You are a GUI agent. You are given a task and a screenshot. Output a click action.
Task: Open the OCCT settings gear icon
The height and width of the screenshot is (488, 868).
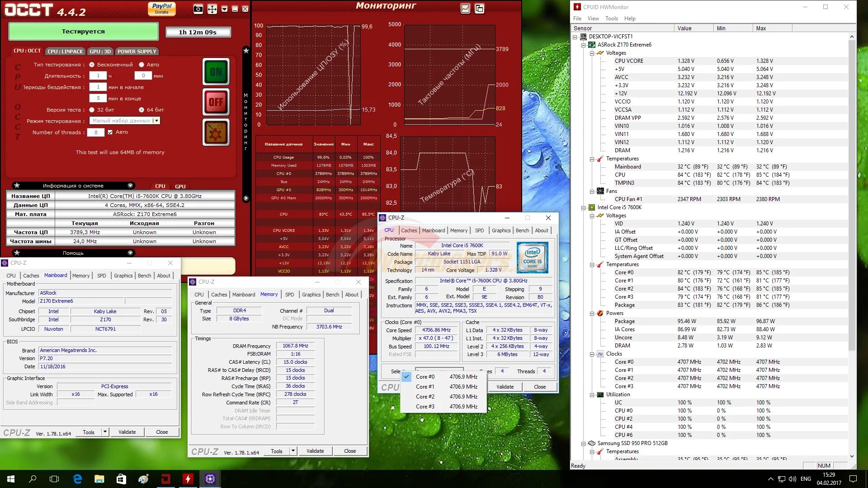pos(216,132)
